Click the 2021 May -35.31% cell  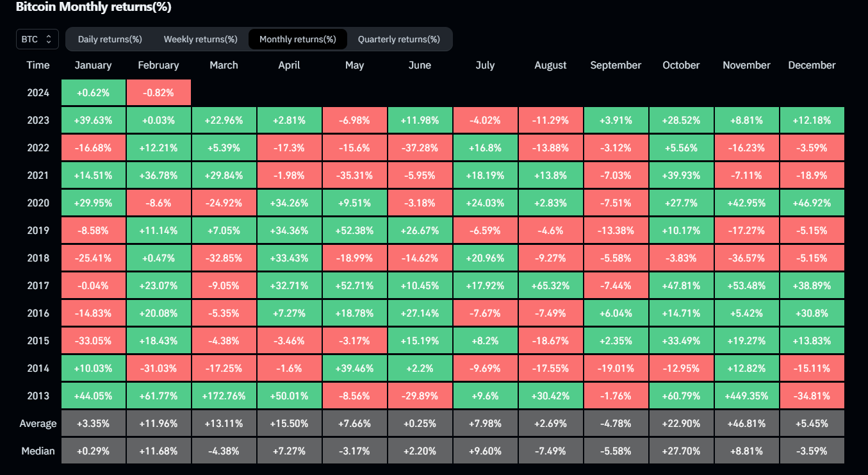[354, 175]
